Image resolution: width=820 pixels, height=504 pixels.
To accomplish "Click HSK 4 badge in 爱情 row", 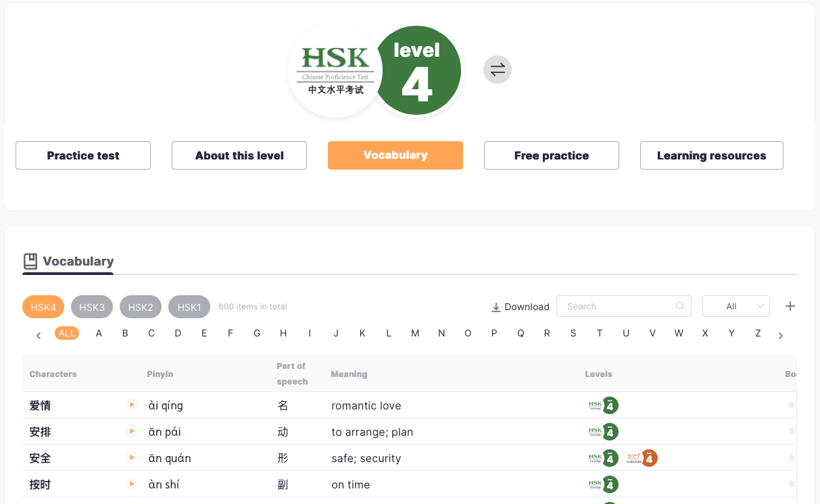I will tap(603, 405).
